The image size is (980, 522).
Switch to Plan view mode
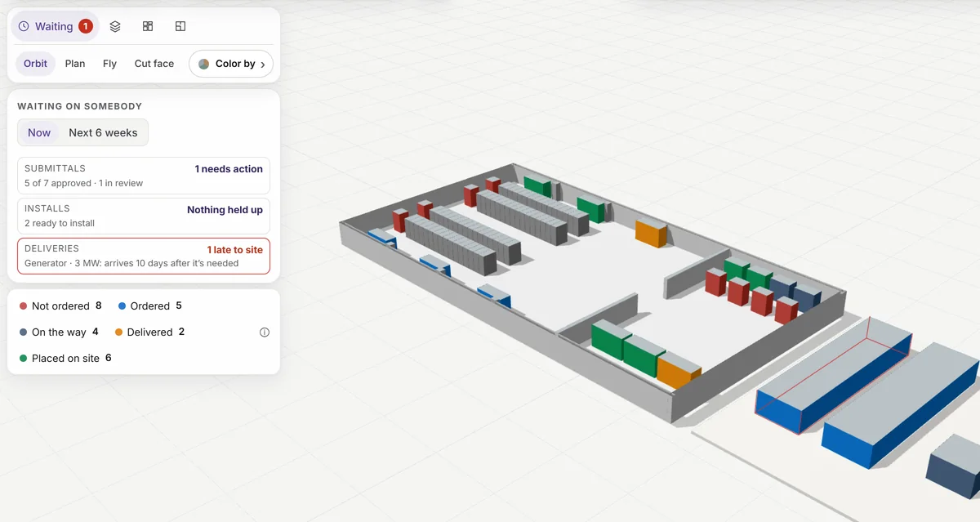point(75,64)
